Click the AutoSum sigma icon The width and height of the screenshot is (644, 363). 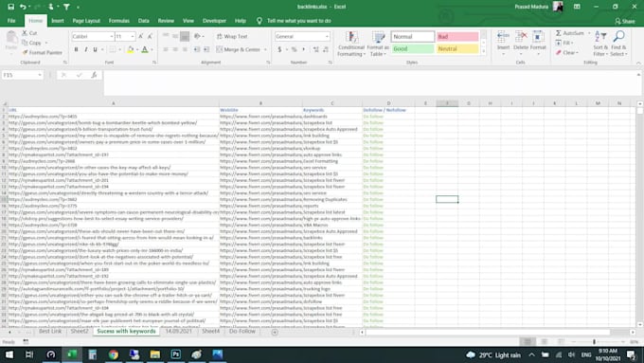pos(559,33)
